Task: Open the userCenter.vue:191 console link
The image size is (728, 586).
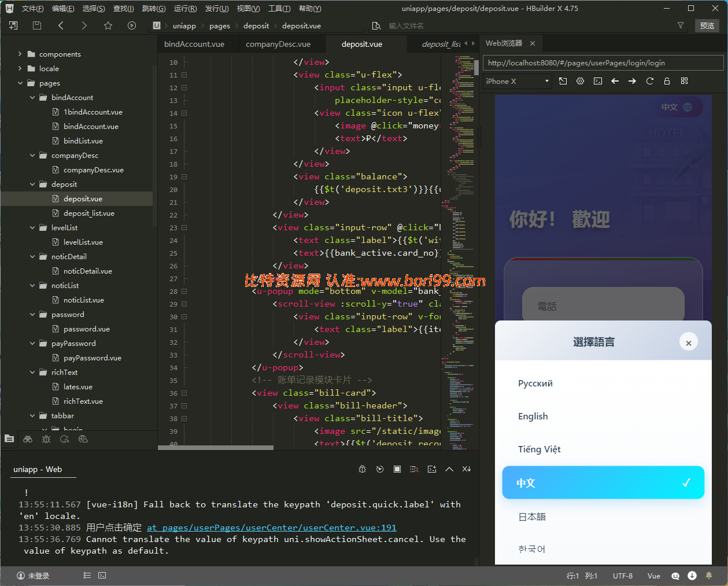Action: point(272,528)
